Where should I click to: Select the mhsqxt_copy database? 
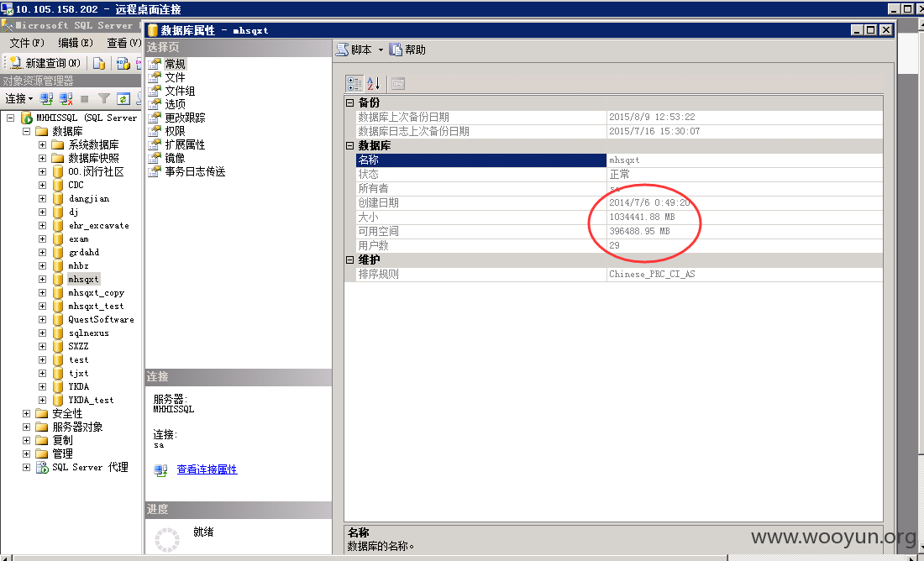point(96,293)
